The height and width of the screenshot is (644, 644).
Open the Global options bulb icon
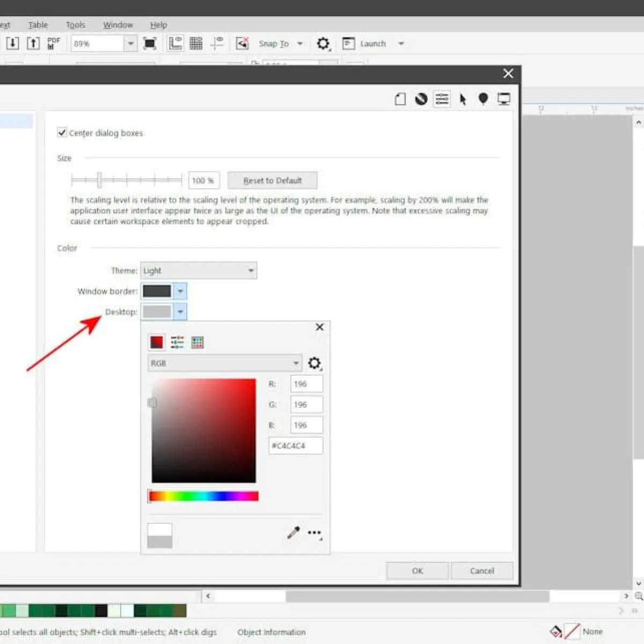click(x=483, y=99)
